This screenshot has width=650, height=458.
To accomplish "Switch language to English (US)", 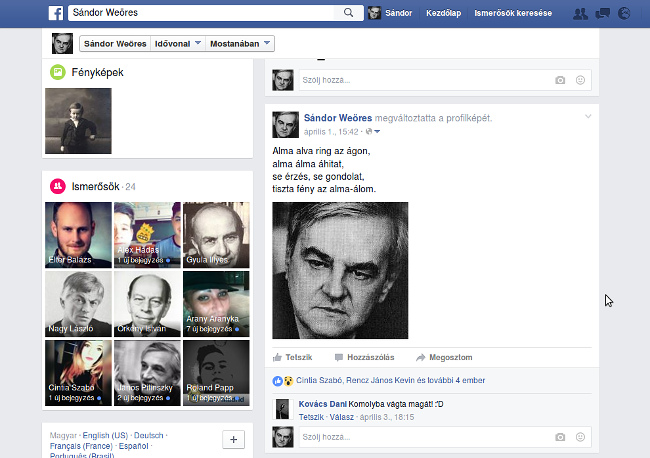I will pos(105,436).
